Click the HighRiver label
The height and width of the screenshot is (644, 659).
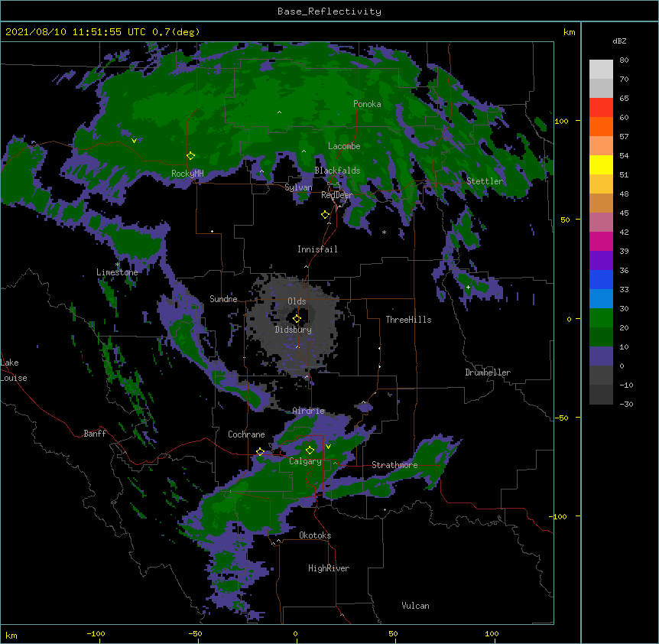click(x=329, y=568)
